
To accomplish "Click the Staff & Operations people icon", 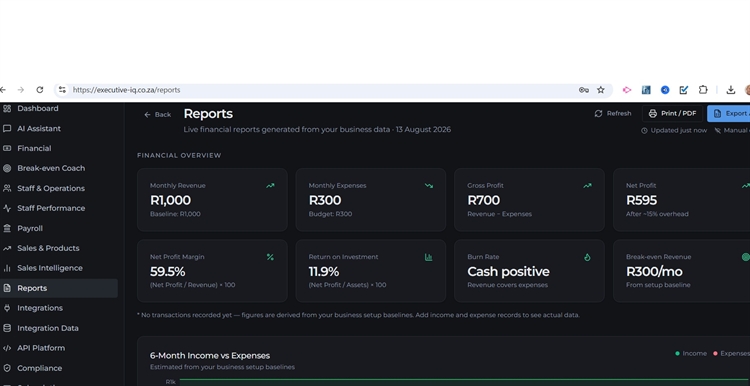I will [7, 188].
